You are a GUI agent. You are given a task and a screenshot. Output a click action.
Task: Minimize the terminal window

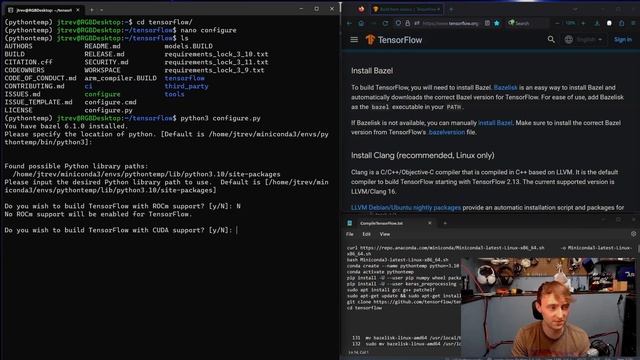pyautogui.click(x=301, y=9)
